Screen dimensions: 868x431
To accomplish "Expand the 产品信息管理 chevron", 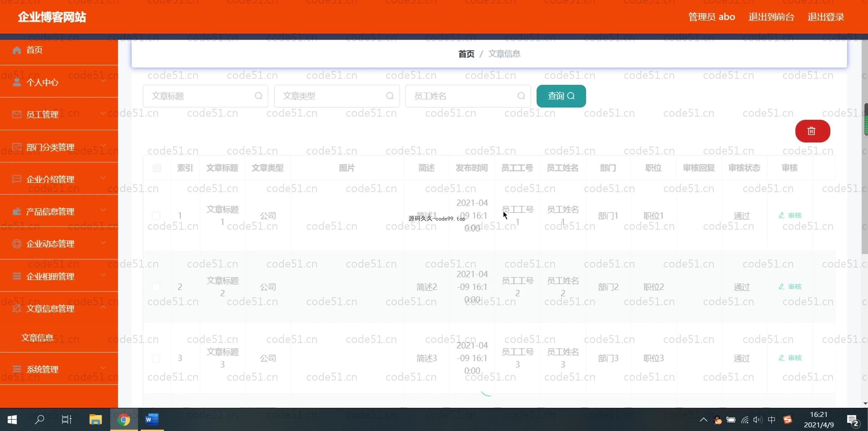I will pos(103,210).
